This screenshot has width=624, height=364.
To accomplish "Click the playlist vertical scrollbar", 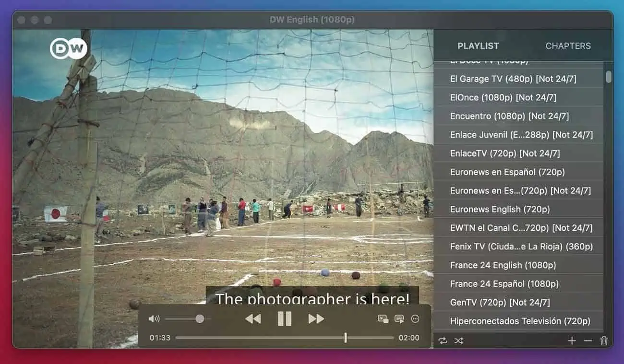I will coord(609,77).
